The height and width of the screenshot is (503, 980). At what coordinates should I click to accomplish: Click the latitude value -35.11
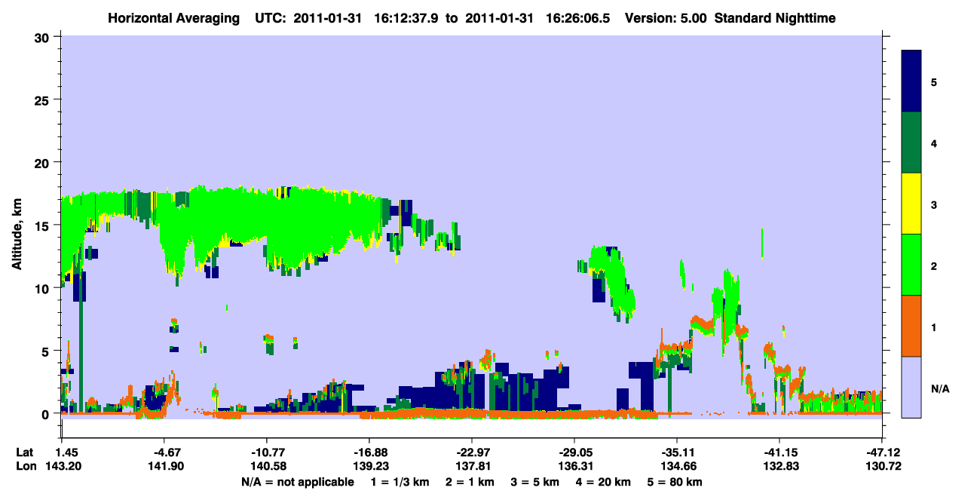[x=676, y=452]
